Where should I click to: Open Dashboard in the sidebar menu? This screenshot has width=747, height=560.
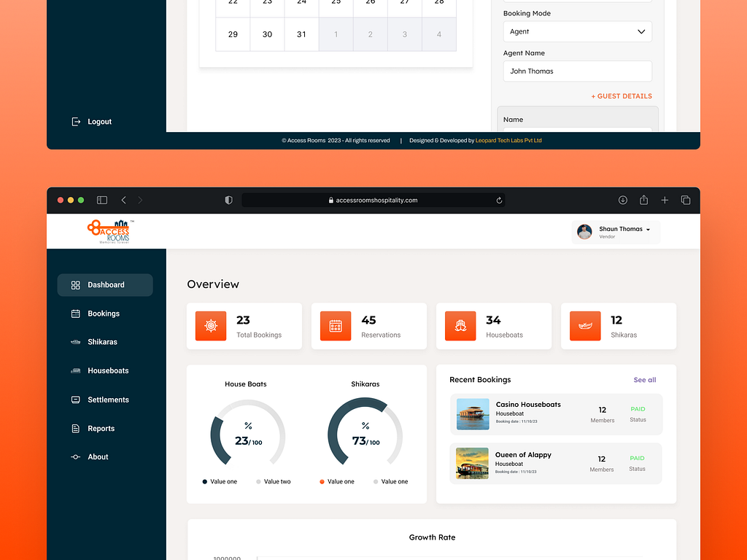[x=105, y=285]
